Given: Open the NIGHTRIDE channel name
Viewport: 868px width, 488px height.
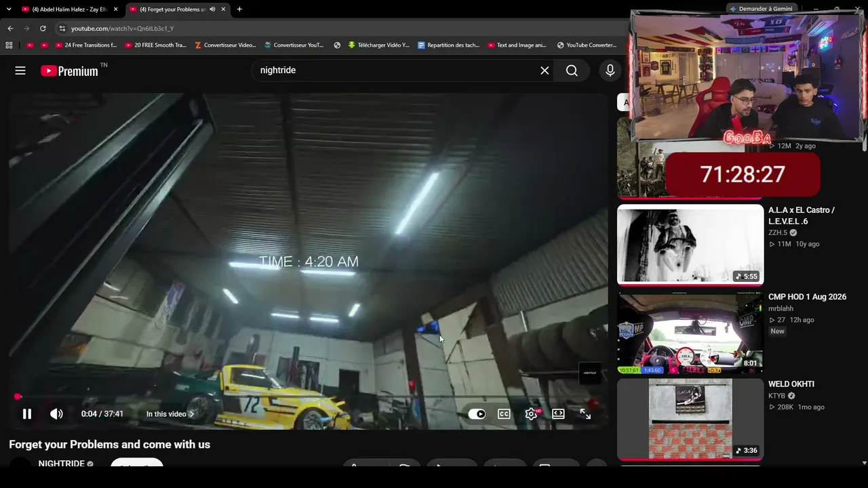Looking at the screenshot, I should tap(62, 464).
